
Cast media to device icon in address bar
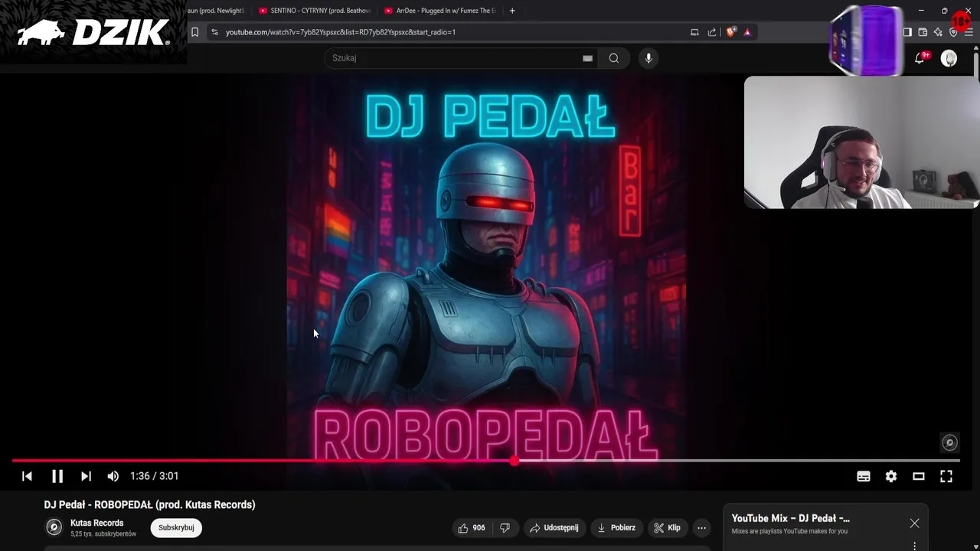coord(694,32)
